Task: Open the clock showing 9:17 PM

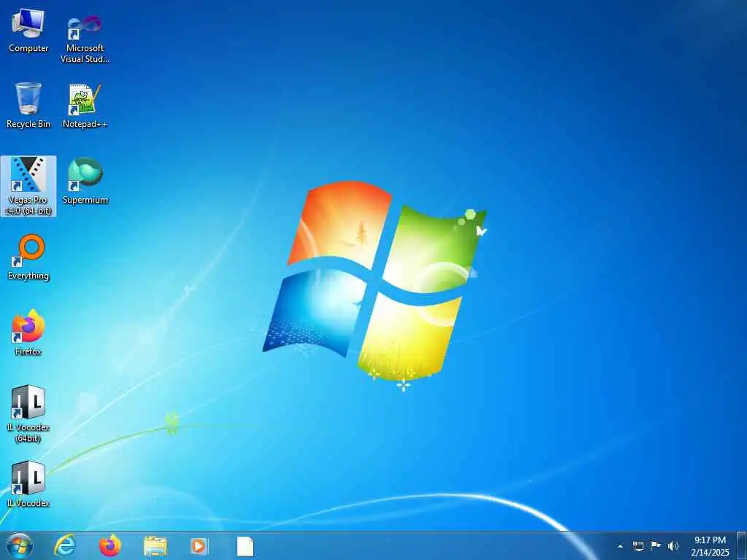Action: (x=710, y=546)
